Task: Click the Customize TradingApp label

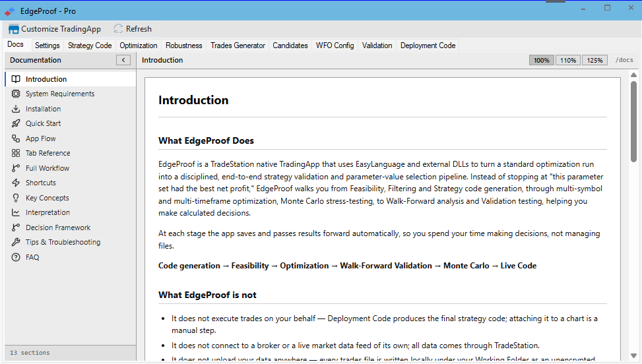Action: (x=61, y=29)
